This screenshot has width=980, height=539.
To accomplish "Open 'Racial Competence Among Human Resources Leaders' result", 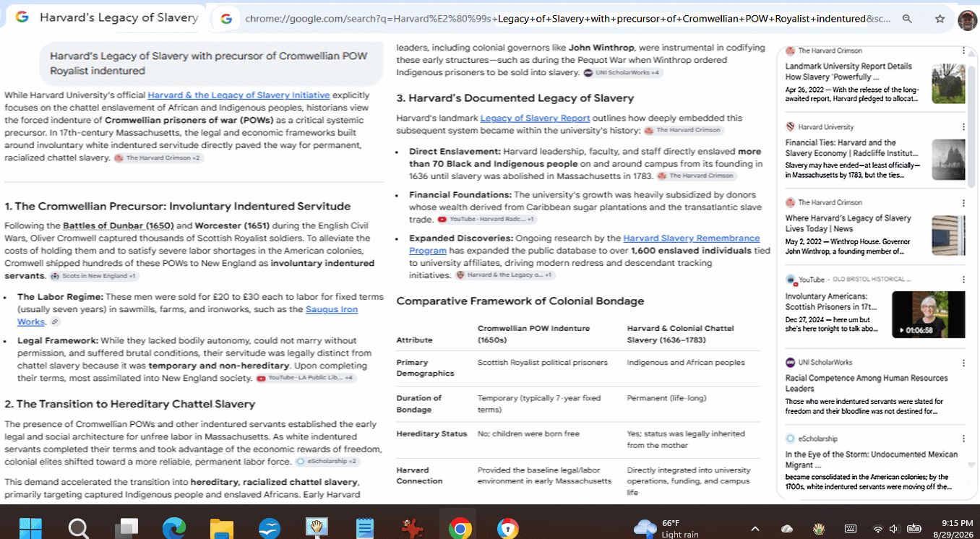I will tap(867, 383).
